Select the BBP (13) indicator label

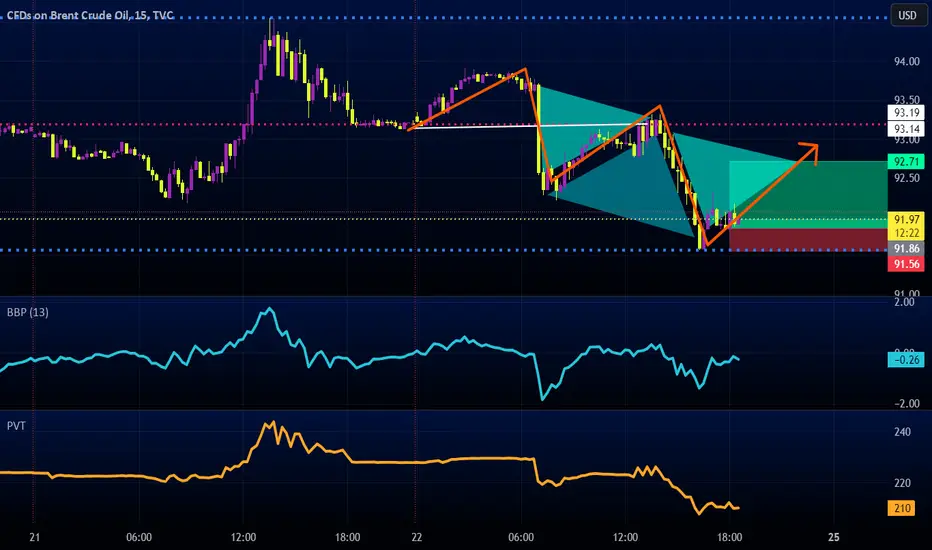[x=28, y=312]
